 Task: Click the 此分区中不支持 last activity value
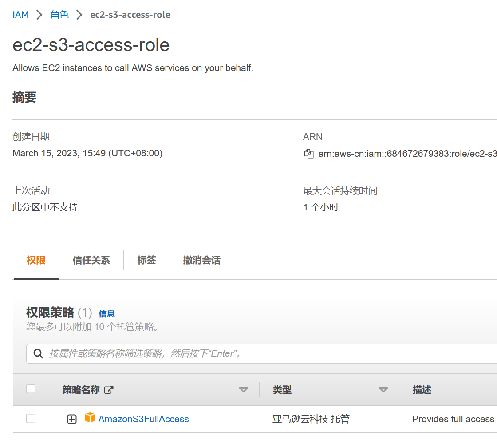45,207
